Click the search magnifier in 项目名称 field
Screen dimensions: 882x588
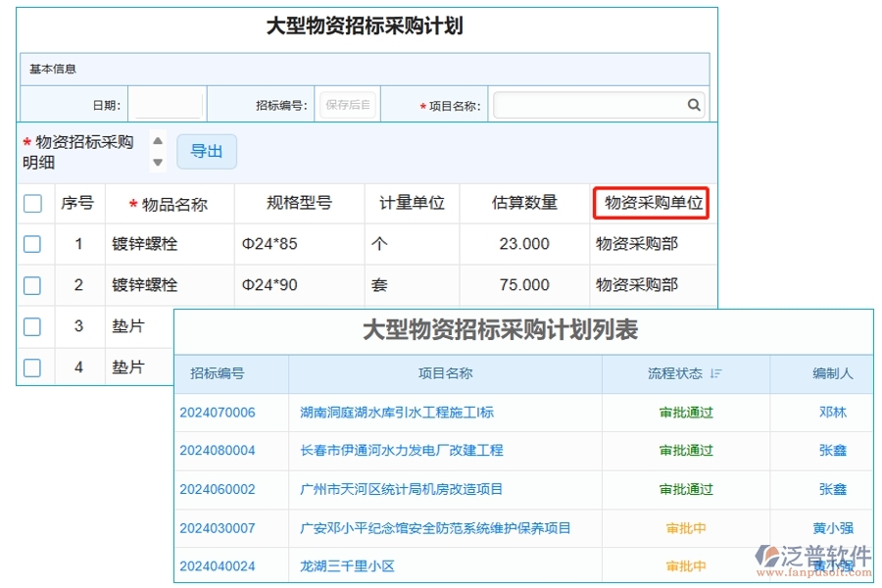tap(694, 104)
